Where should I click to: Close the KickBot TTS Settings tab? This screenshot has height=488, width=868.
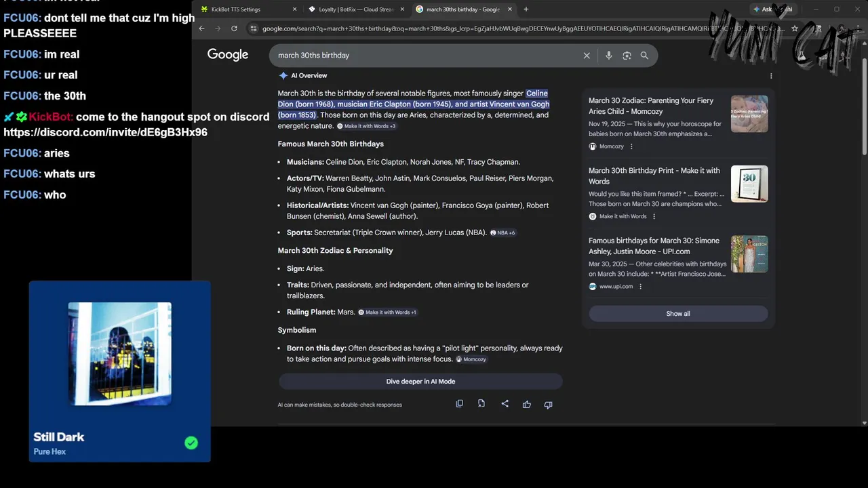tap(294, 9)
